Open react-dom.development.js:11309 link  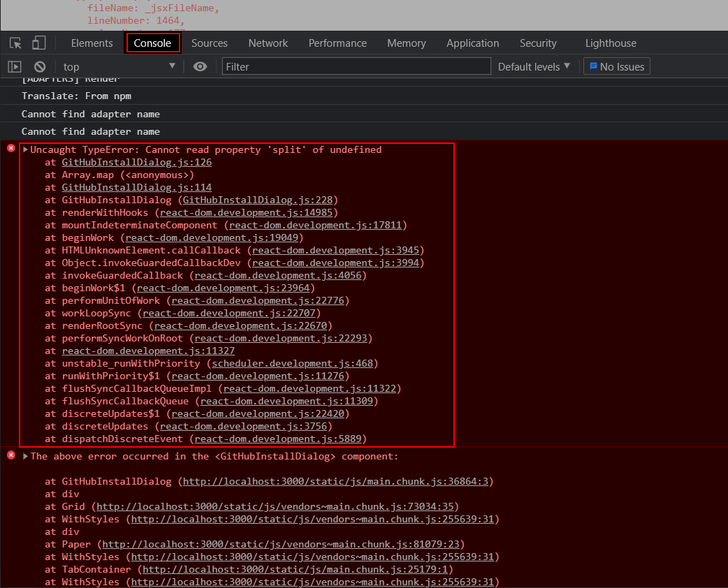point(286,401)
